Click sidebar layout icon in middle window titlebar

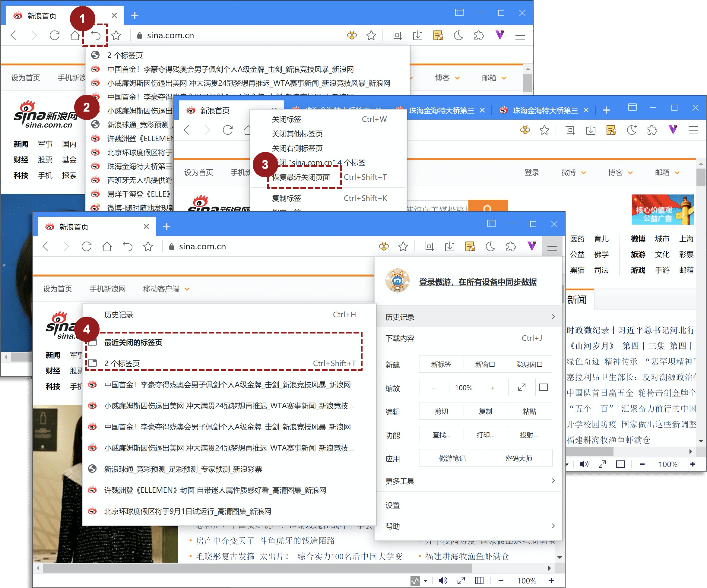pyautogui.click(x=632, y=107)
